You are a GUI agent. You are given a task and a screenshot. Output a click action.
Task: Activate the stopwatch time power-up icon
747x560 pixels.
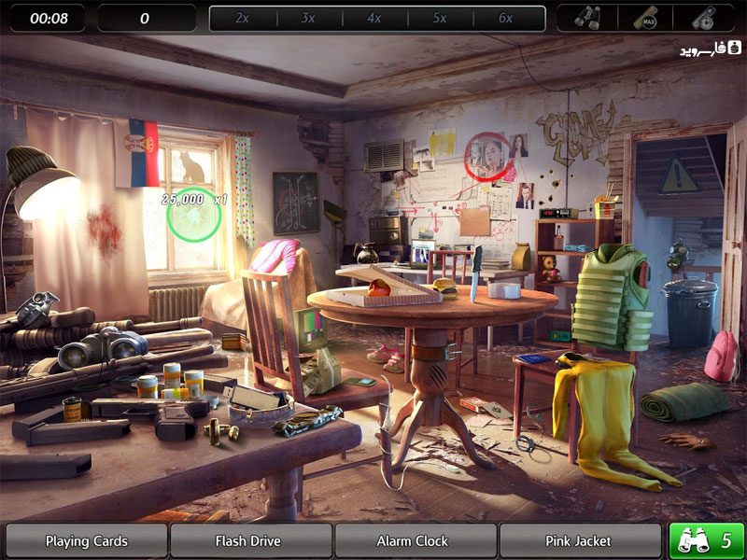pos(704,18)
